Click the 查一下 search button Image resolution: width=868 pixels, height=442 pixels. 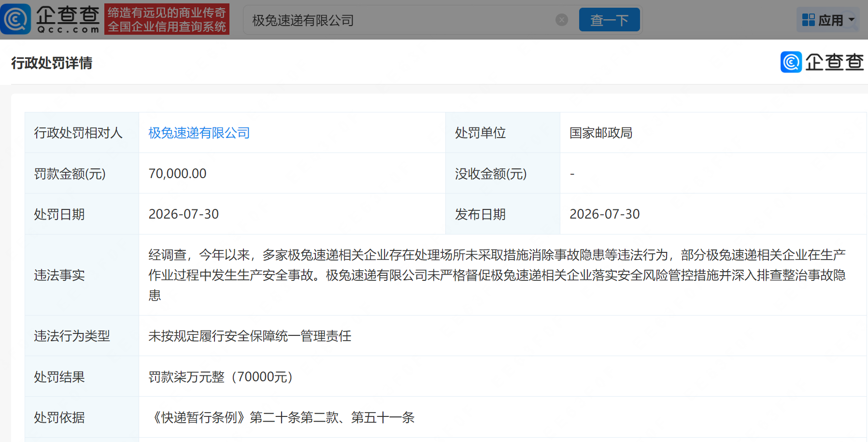pos(610,20)
